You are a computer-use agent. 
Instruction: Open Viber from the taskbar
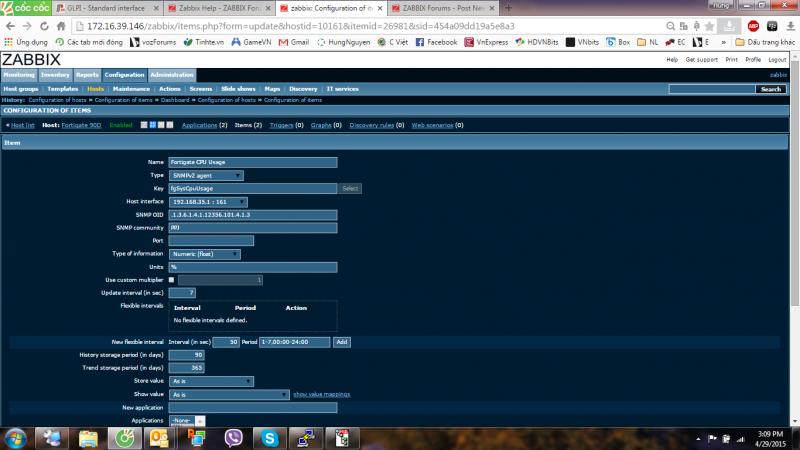(233, 439)
